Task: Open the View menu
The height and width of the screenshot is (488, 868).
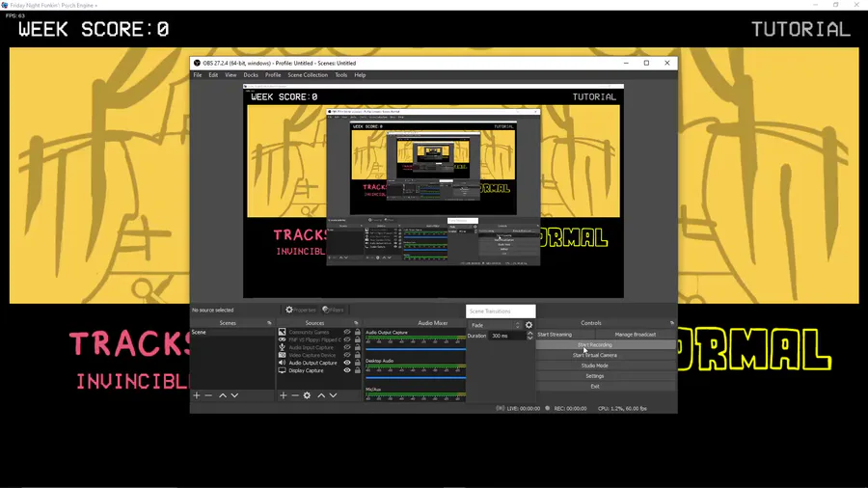Action: [x=231, y=75]
